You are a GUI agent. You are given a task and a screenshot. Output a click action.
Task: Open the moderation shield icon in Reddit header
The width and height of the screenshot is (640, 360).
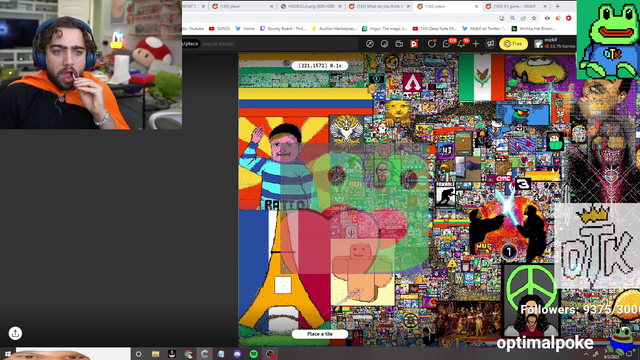click(431, 44)
